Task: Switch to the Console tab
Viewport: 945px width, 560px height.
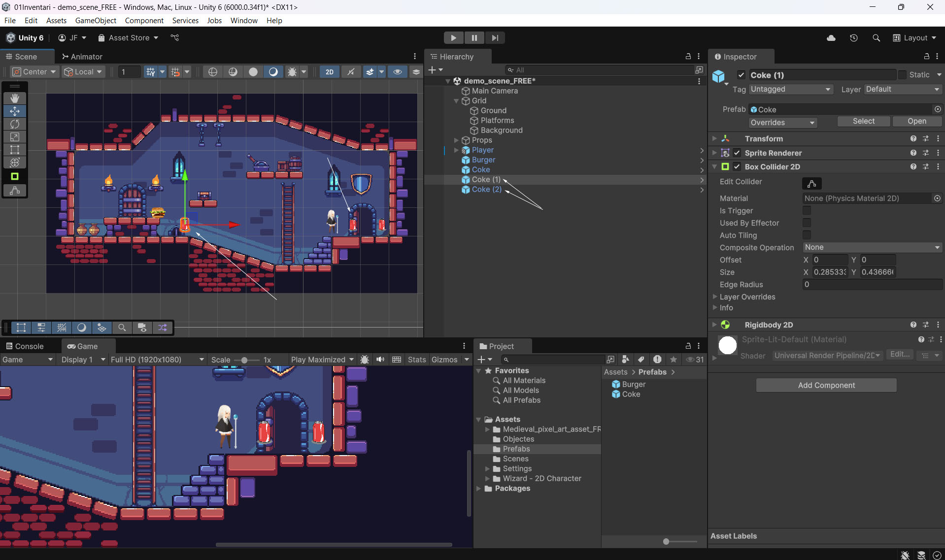Action: tap(25, 346)
